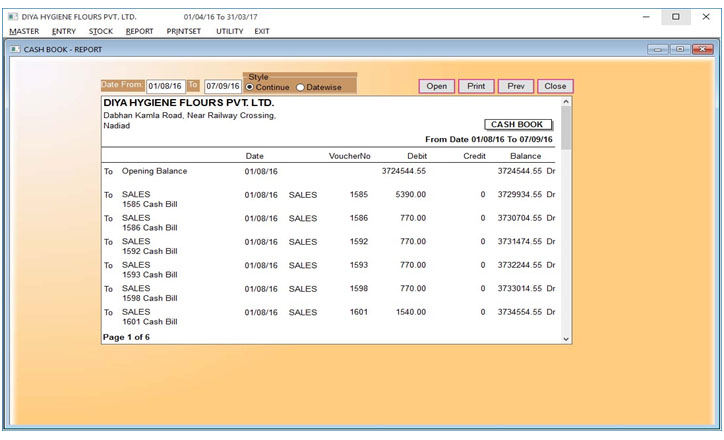Open the REPORT menu
Viewport: 724px width, 440px height.
pos(139,31)
